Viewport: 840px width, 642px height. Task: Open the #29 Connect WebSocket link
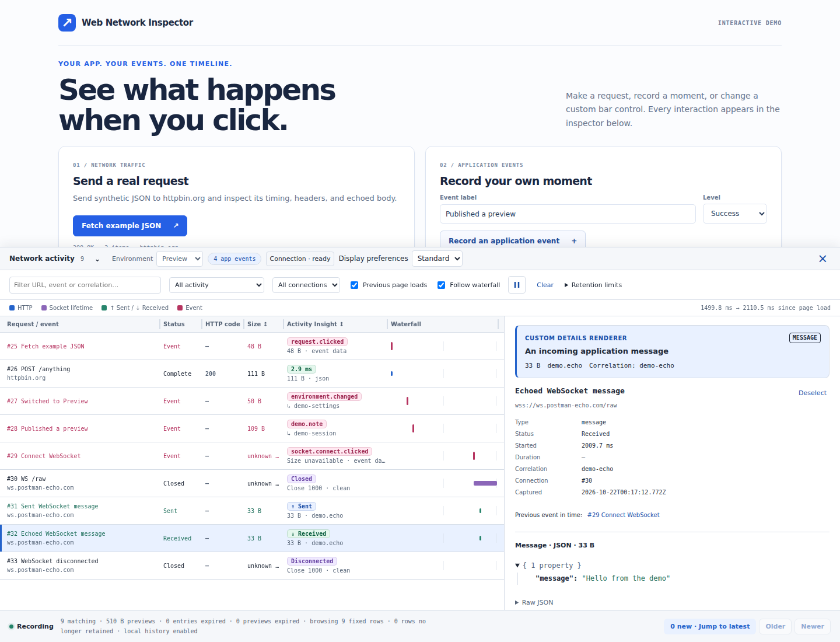pos(624,515)
